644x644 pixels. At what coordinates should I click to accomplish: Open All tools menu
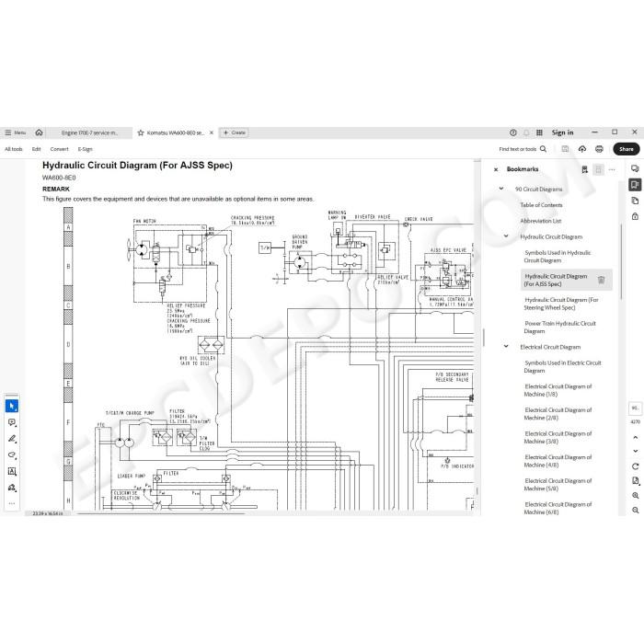14,149
